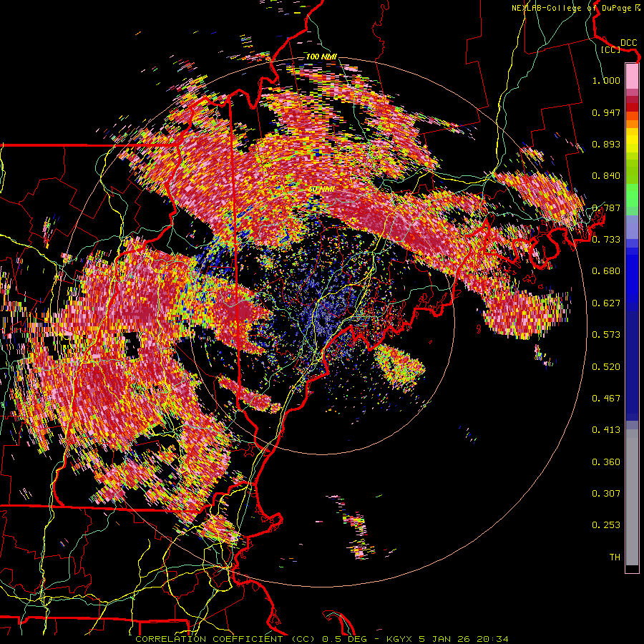This screenshot has height=644, width=644.
Task: Click the 5 JAN 26 20:34 timestamp
Action: pos(463,639)
